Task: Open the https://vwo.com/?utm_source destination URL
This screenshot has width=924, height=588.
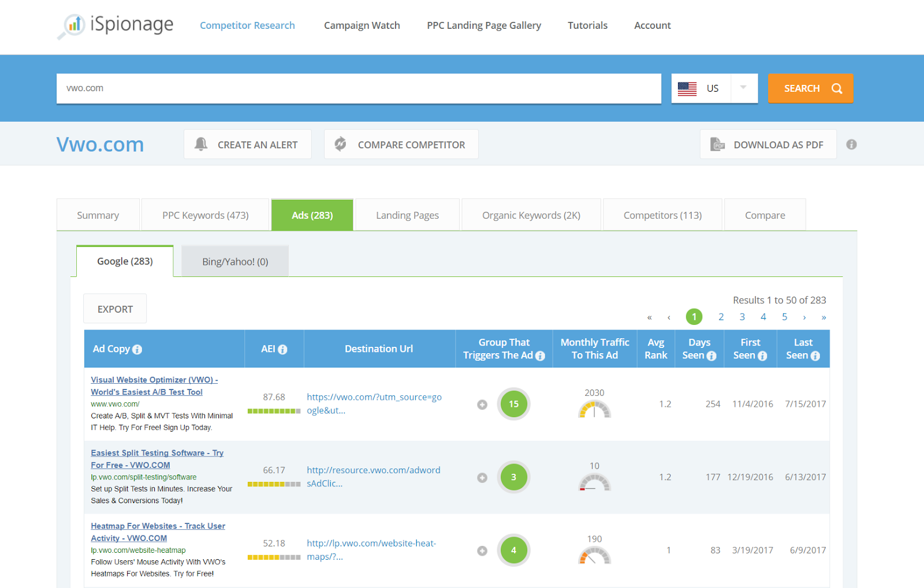Action: (374, 404)
